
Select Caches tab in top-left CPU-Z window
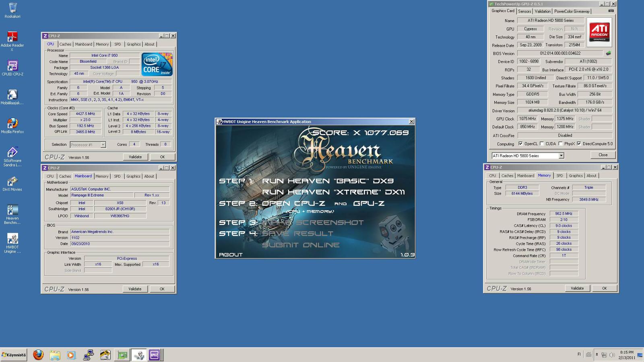tap(65, 44)
